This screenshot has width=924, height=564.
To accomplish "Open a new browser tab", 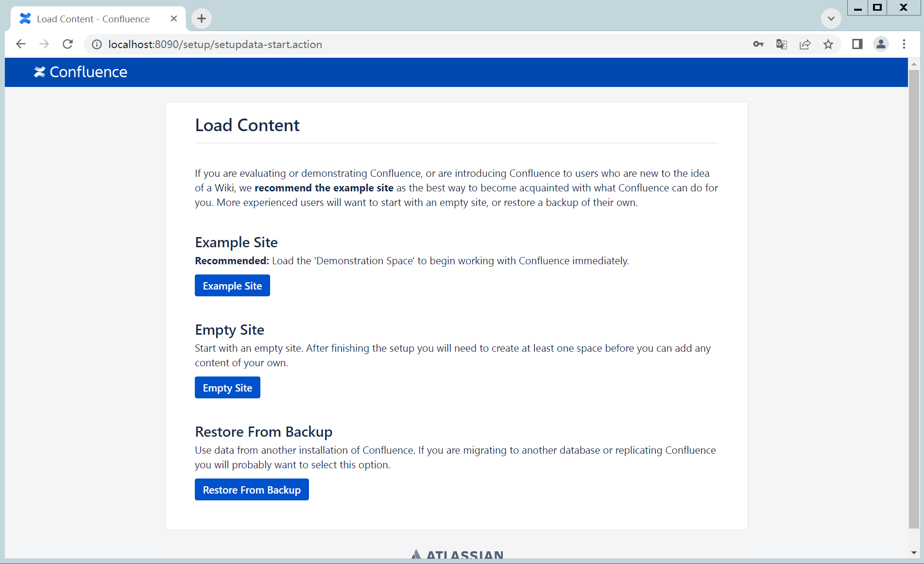I will (x=202, y=18).
